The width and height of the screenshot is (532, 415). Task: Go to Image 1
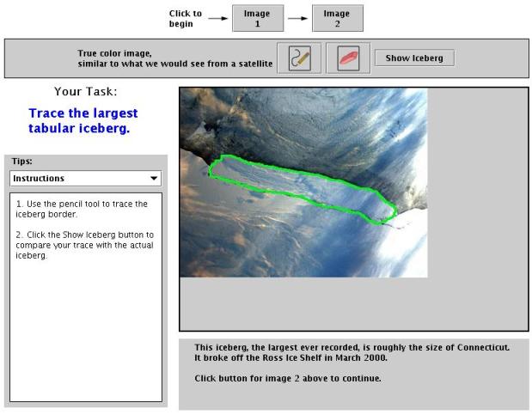point(257,18)
